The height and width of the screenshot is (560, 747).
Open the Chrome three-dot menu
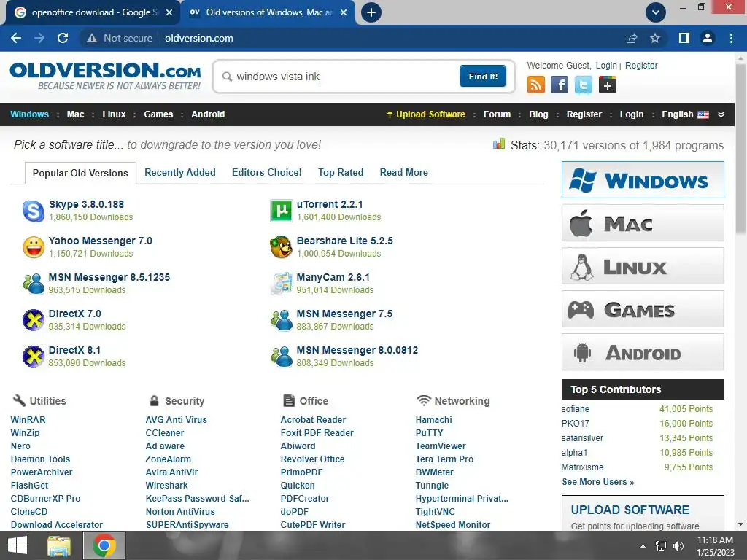731,38
